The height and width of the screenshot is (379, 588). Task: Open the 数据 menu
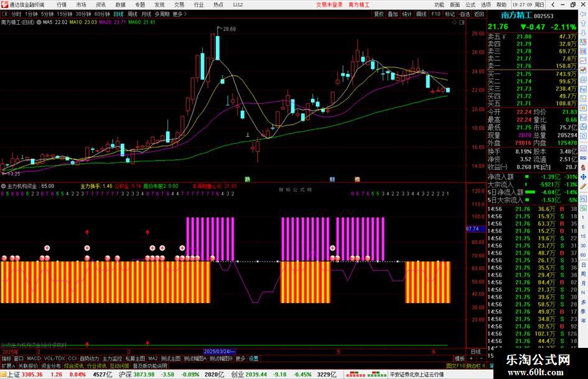tap(120, 5)
